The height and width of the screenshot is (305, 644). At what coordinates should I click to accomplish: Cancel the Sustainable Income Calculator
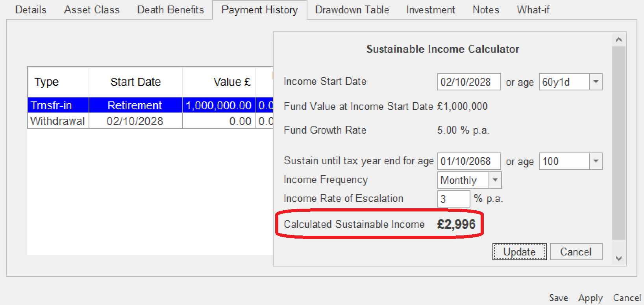pyautogui.click(x=576, y=252)
